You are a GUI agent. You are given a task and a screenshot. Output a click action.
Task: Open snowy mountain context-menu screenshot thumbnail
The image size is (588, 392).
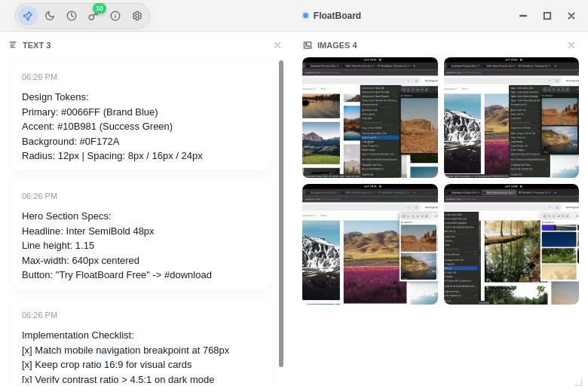(x=512, y=118)
